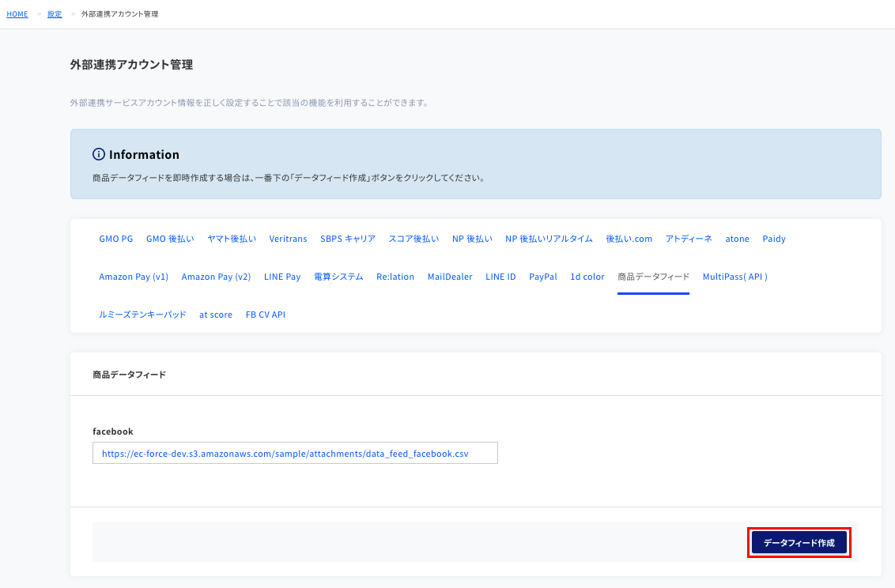
Task: Click the breadcrumb 外部連携アカウント管理 text
Action: click(x=120, y=14)
